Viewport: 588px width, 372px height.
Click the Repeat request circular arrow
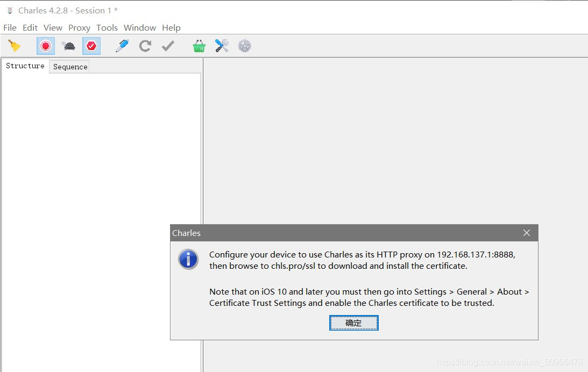pos(145,46)
